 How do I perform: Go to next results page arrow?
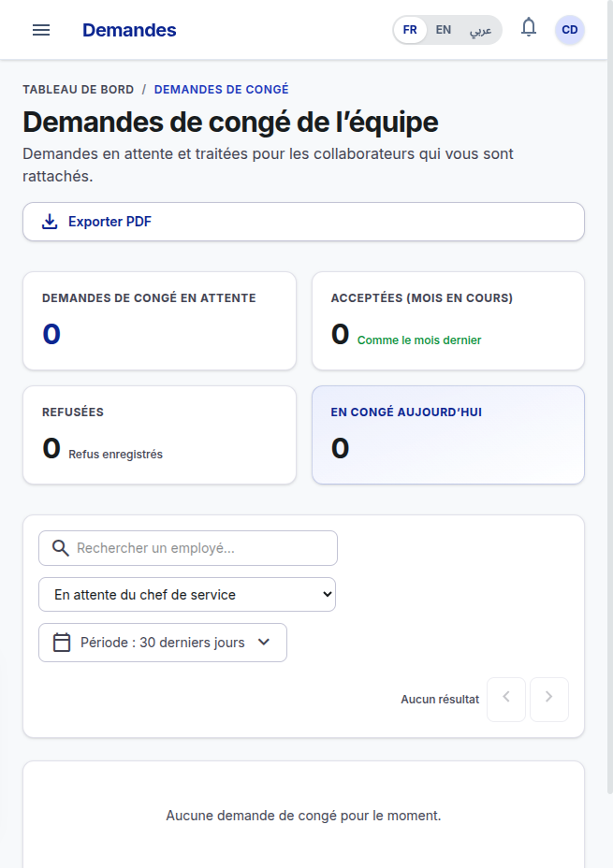pyautogui.click(x=548, y=699)
